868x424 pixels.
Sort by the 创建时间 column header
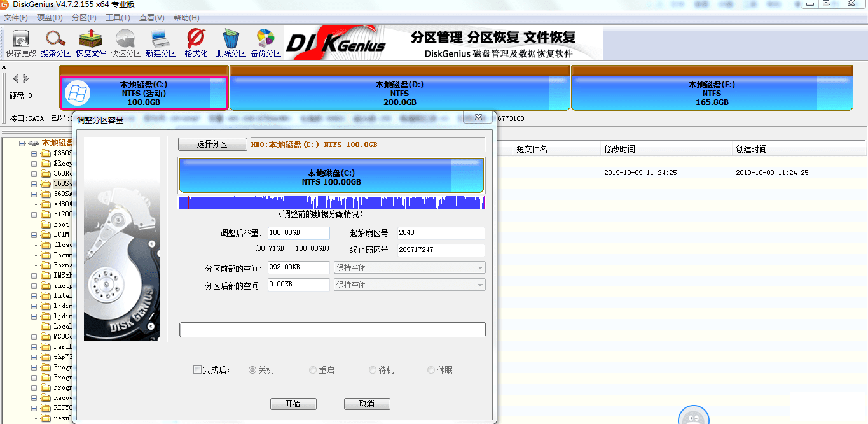coord(799,149)
